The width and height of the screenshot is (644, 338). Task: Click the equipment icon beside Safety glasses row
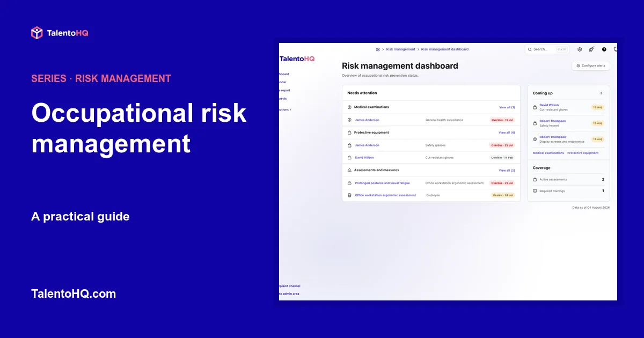[x=349, y=145]
